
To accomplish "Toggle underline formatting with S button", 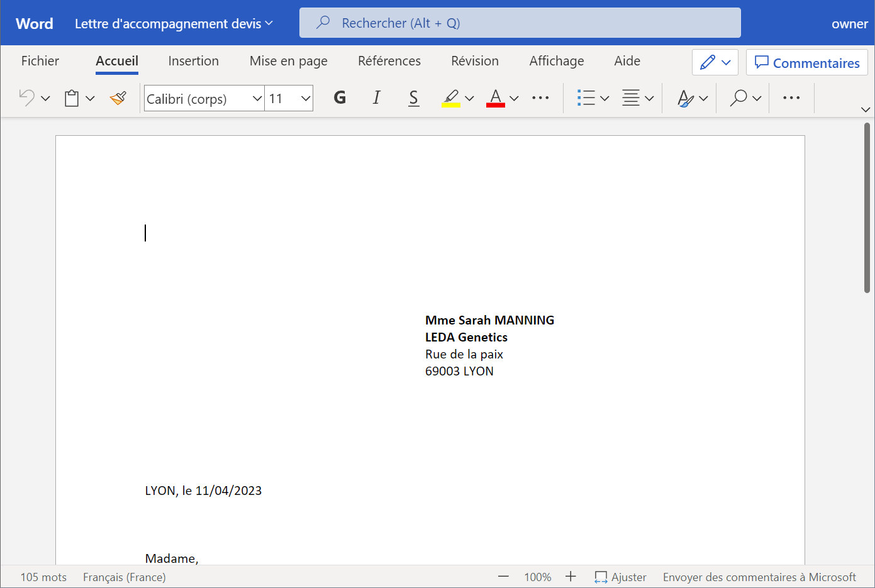I will (413, 98).
